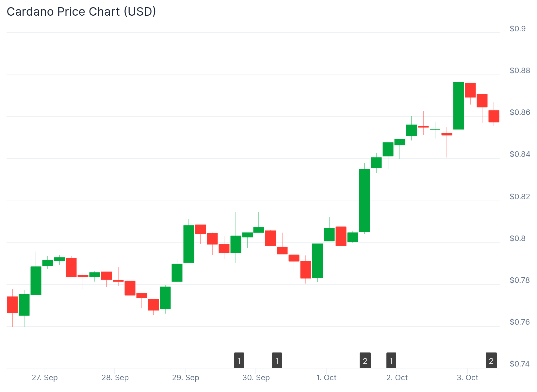537x392 pixels.
Task: Select the 30. Sep axis label
Action: (256, 378)
